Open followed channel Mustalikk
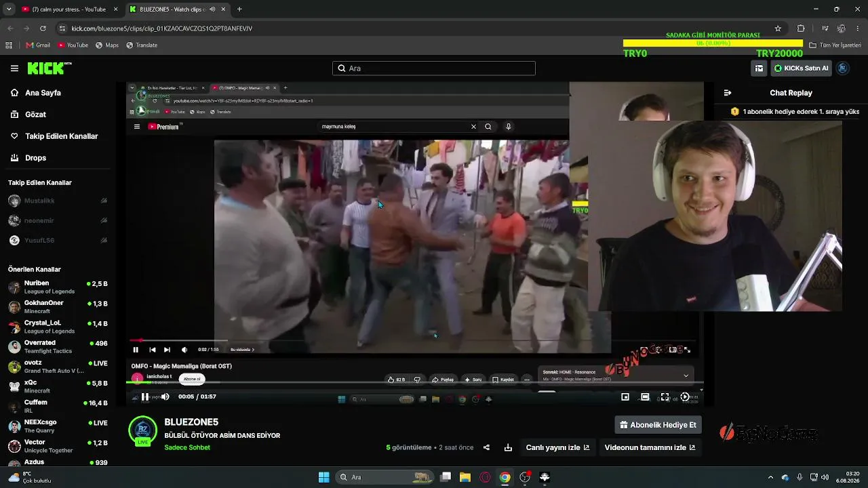The image size is (868, 488). (x=58, y=201)
